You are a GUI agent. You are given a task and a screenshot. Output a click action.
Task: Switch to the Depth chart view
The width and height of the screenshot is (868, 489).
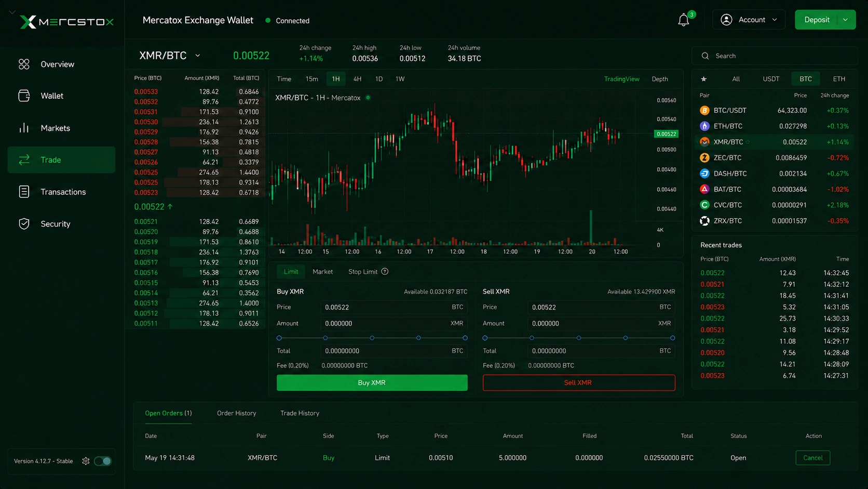[x=660, y=79]
